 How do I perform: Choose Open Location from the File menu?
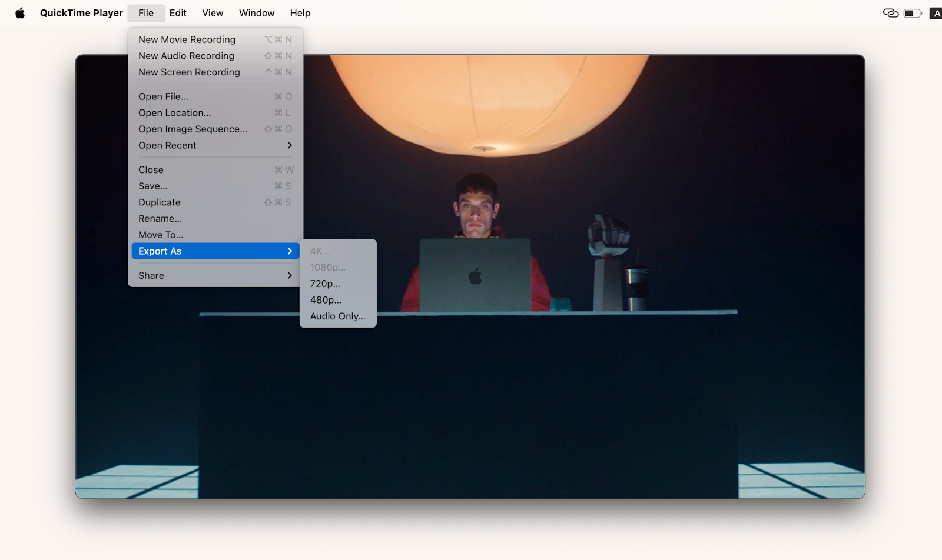pyautogui.click(x=174, y=112)
